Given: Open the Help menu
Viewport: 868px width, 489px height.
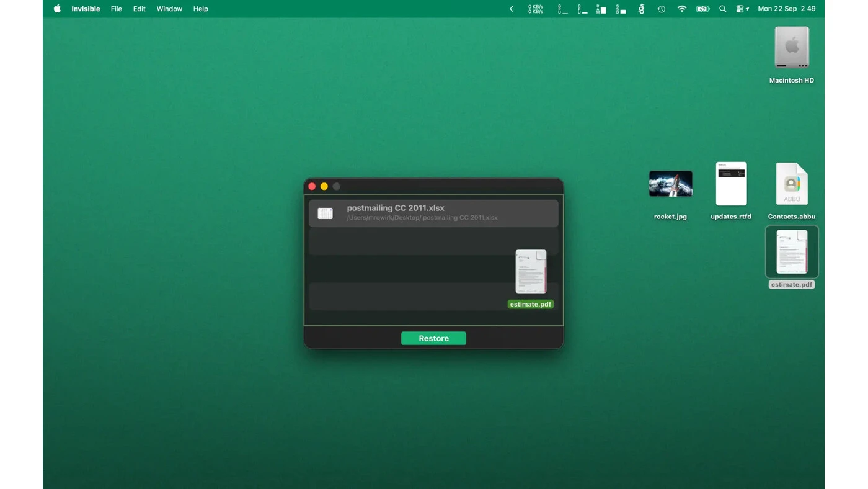Looking at the screenshot, I should point(201,9).
